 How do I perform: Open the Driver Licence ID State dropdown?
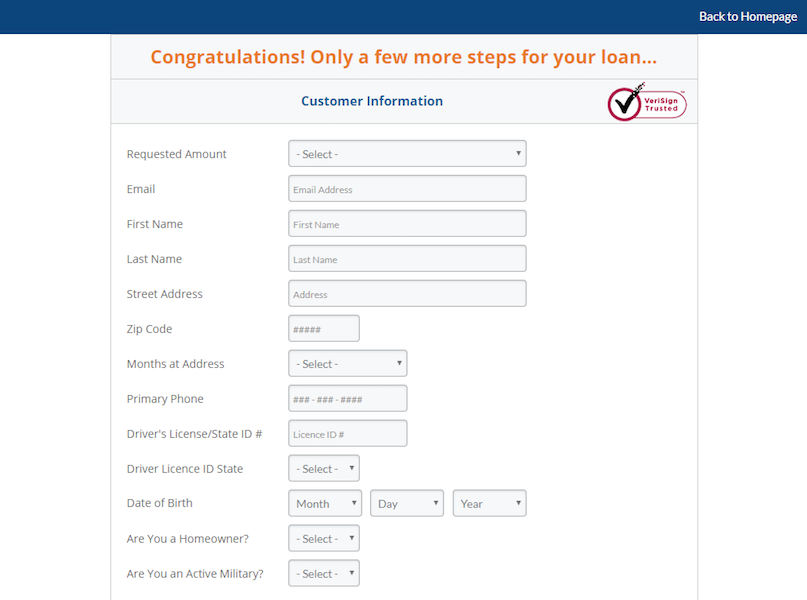[323, 469]
